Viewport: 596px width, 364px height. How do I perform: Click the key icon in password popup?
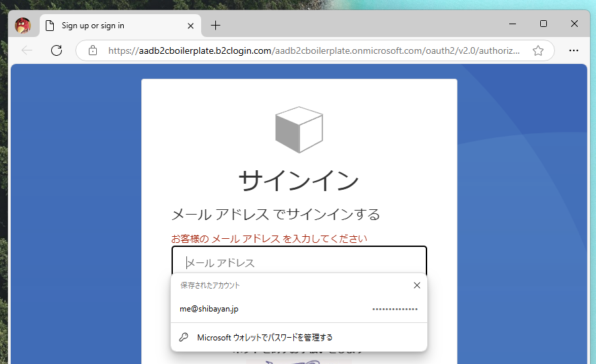(x=184, y=337)
